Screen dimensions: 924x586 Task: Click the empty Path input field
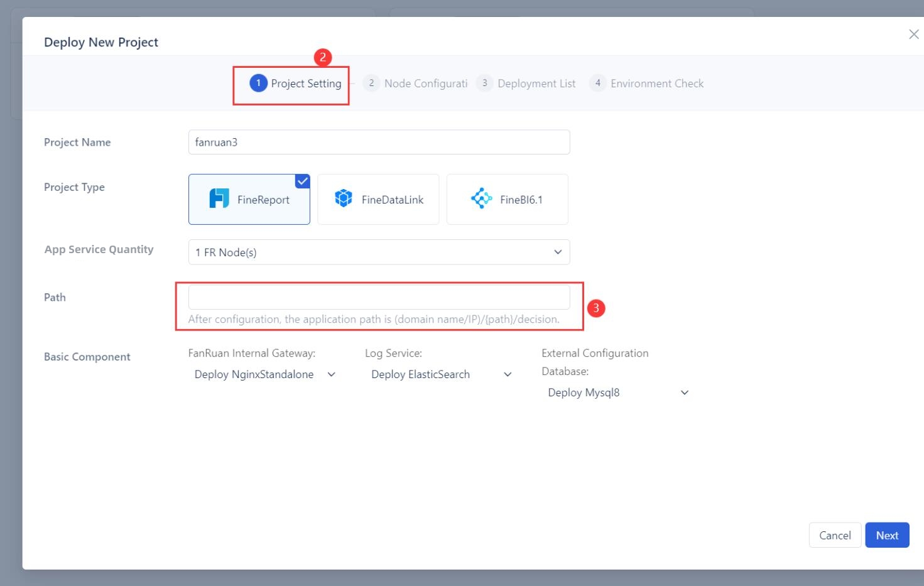(379, 297)
